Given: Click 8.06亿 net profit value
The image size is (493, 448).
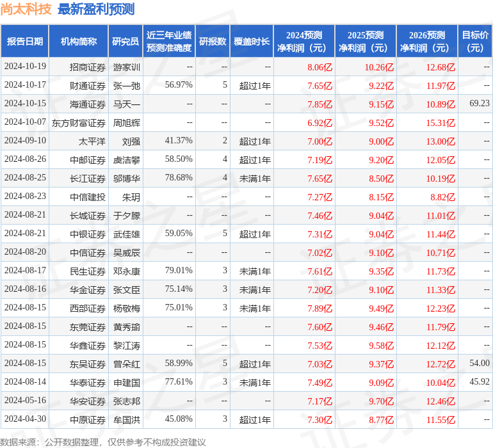Looking at the screenshot, I should click(319, 67).
